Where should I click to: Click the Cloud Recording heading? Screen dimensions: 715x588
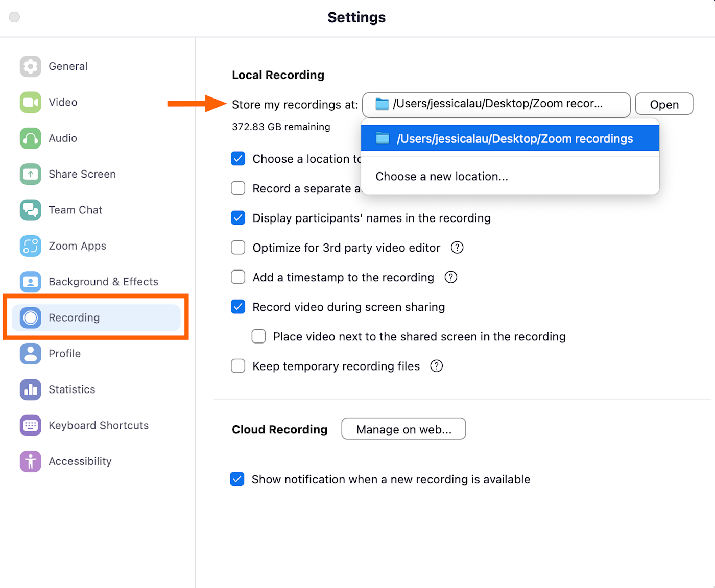pyautogui.click(x=279, y=429)
